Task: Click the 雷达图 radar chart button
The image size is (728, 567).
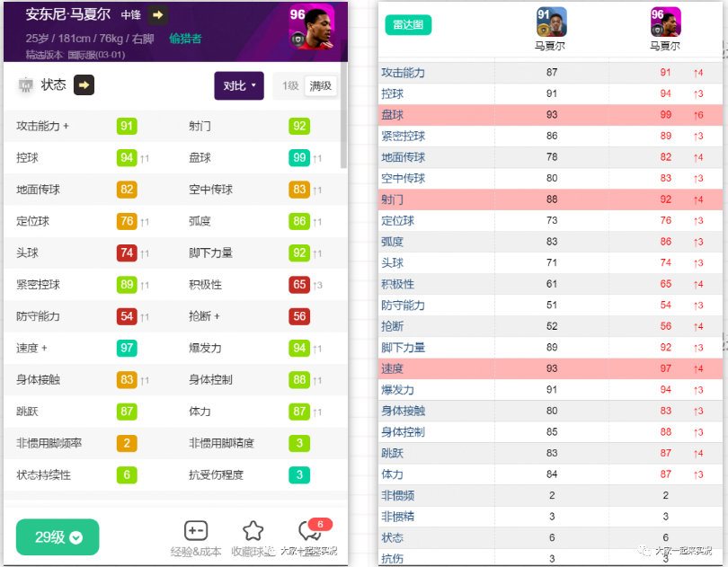Action: tap(408, 24)
